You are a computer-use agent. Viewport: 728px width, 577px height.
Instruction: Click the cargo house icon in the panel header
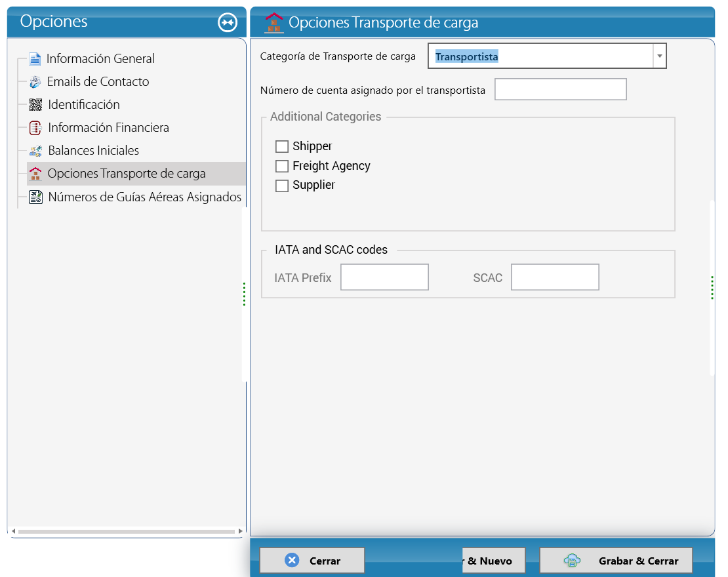pos(274,22)
